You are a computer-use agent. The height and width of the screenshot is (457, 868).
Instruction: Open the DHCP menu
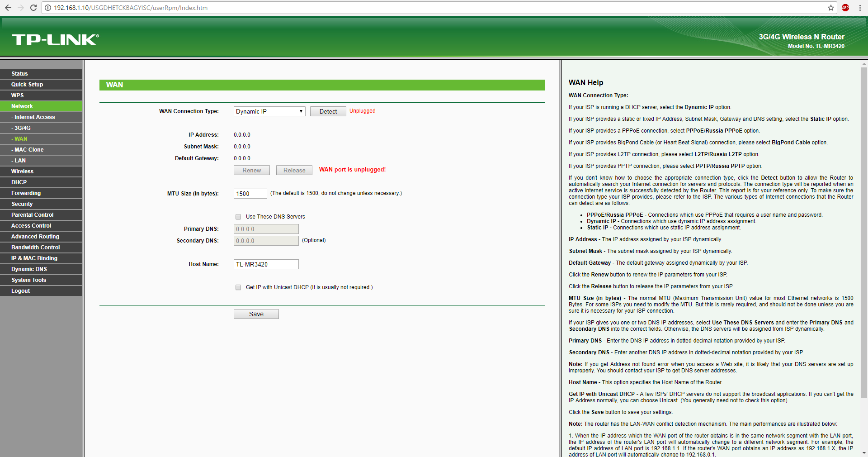coord(41,182)
